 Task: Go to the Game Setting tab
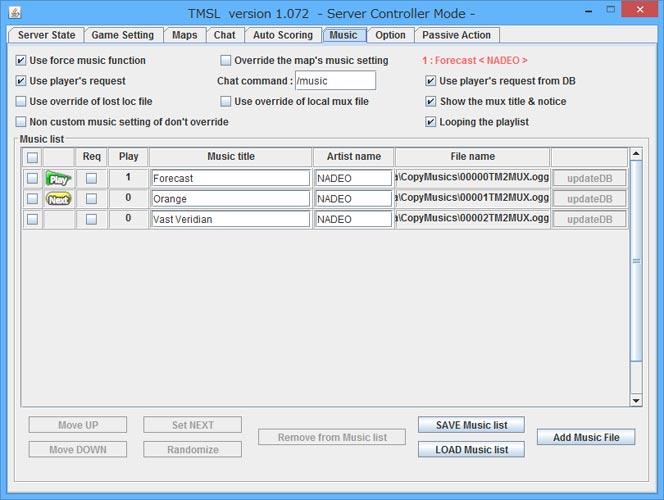pos(123,35)
